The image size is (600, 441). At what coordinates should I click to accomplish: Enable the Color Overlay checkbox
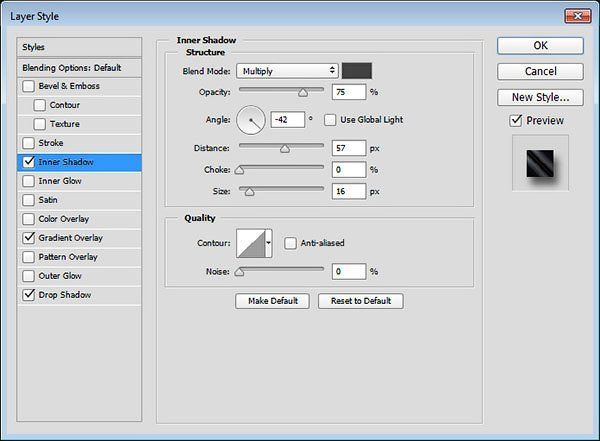click(x=28, y=219)
